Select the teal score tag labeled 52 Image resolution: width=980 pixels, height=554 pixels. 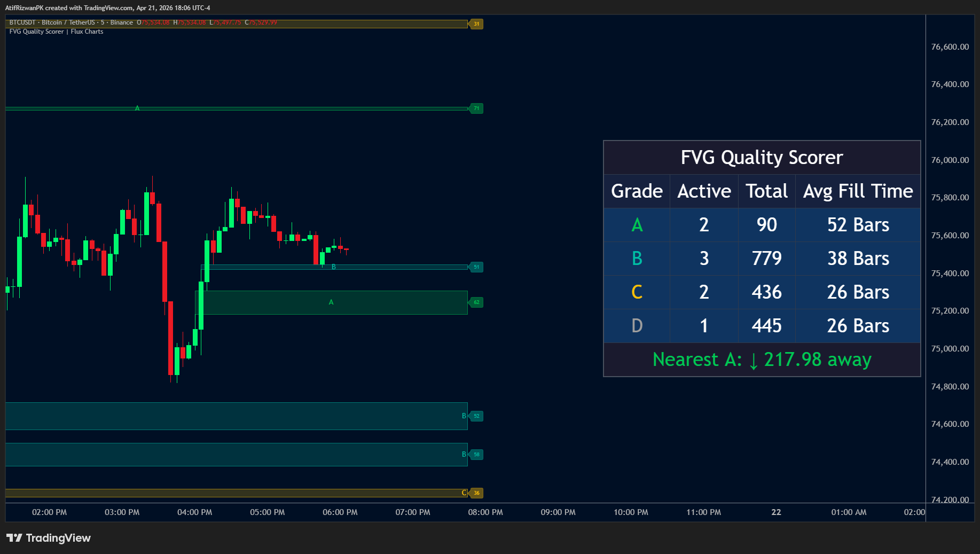(476, 416)
